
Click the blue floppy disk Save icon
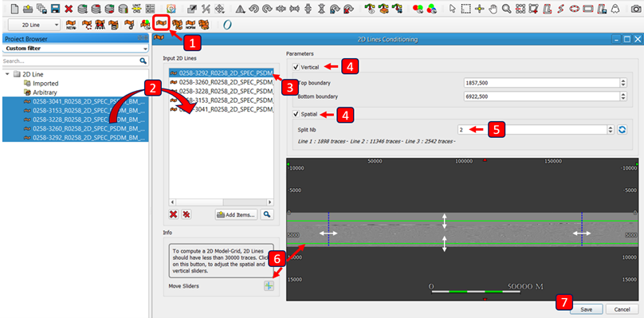(x=55, y=8)
